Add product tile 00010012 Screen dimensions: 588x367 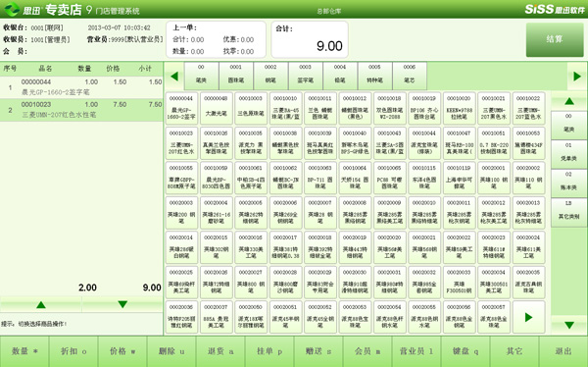(x=355, y=108)
